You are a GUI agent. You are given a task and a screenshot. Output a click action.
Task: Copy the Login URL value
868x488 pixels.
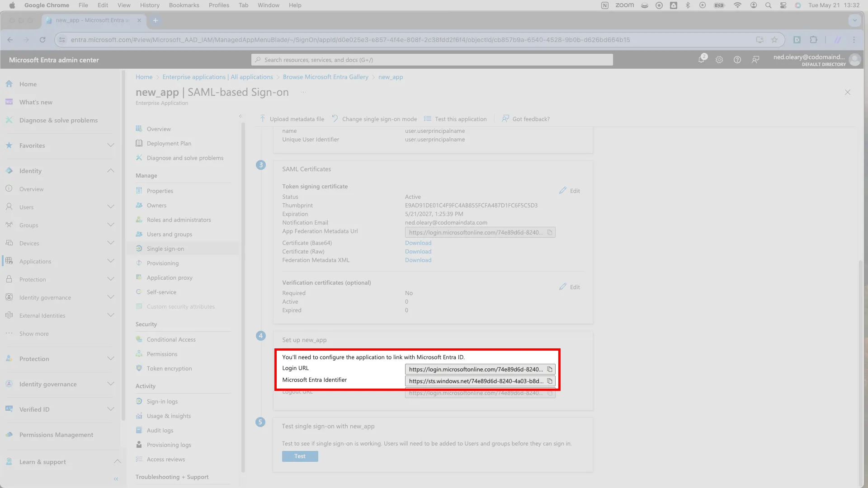(550, 369)
